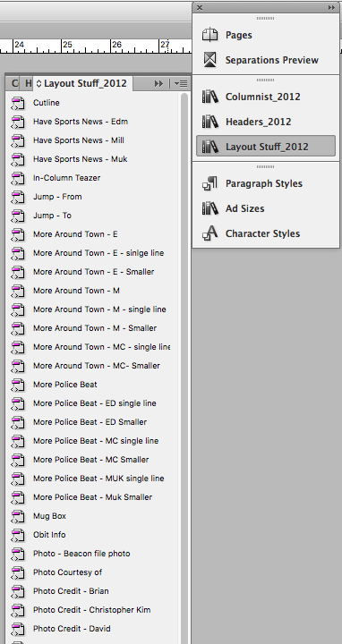Select 'More Around Town - M - Smaller'
This screenshot has width=342, height=644.
click(95, 328)
